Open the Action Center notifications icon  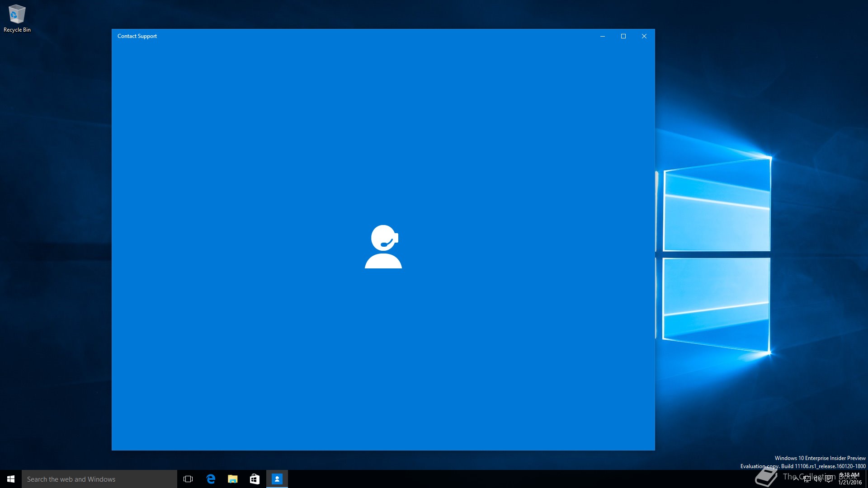[x=829, y=479]
